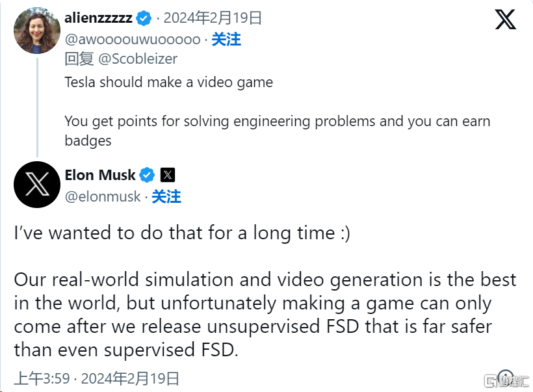Click the 格隆汇 watermark logo
The image size is (533, 392).
506,381
